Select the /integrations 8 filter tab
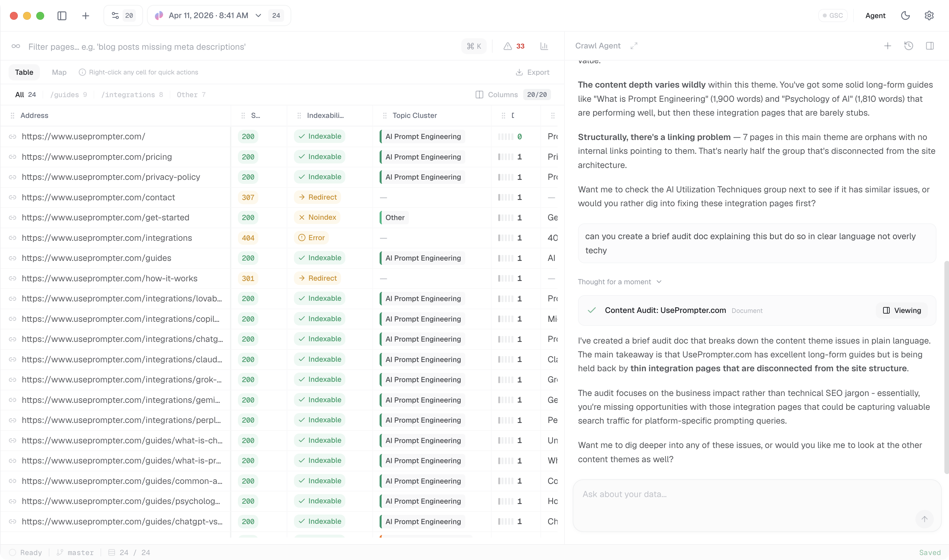The height and width of the screenshot is (560, 949). (132, 94)
